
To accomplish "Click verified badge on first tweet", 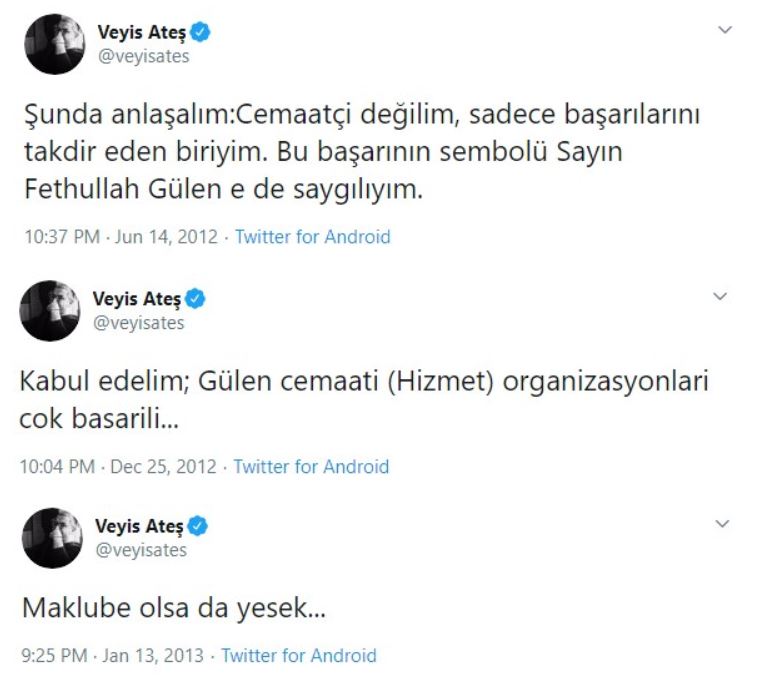I will [x=200, y=32].
